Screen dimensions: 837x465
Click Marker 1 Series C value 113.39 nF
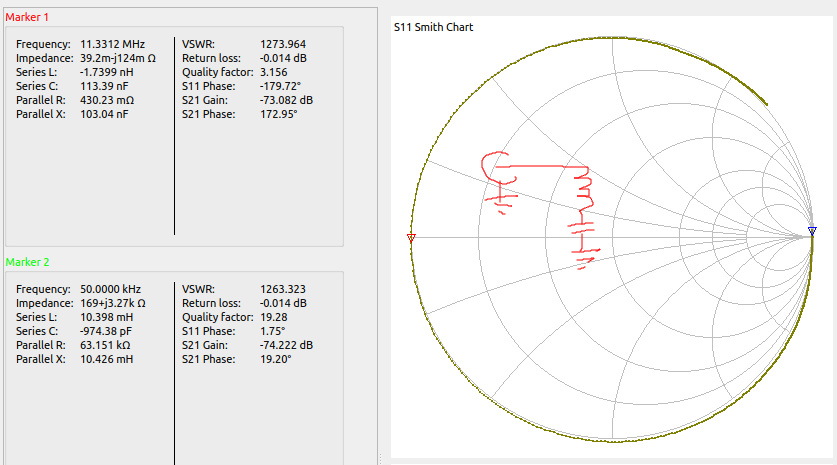[x=105, y=87]
